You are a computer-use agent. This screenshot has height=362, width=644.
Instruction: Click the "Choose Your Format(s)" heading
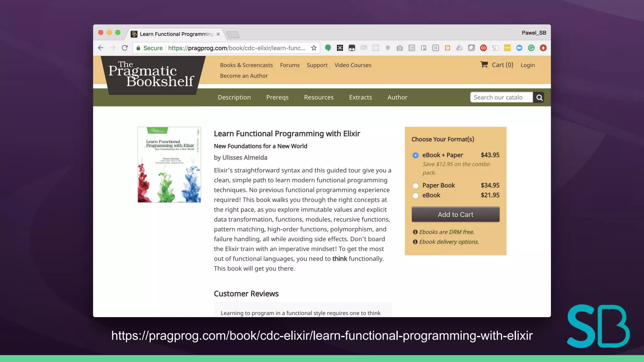tap(443, 139)
